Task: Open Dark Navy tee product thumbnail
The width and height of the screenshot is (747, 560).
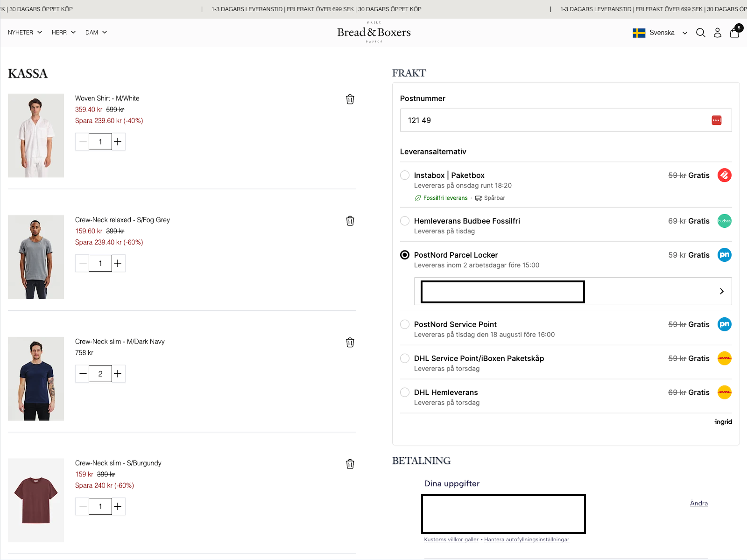Action: coord(36,379)
